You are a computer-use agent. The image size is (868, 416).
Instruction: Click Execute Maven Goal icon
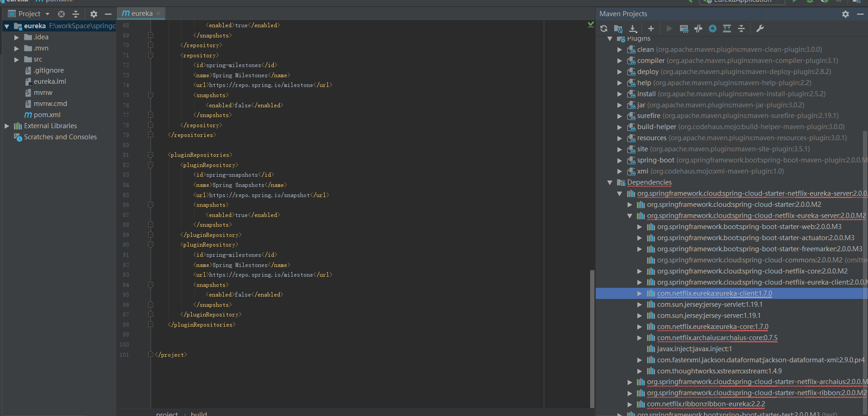click(684, 29)
